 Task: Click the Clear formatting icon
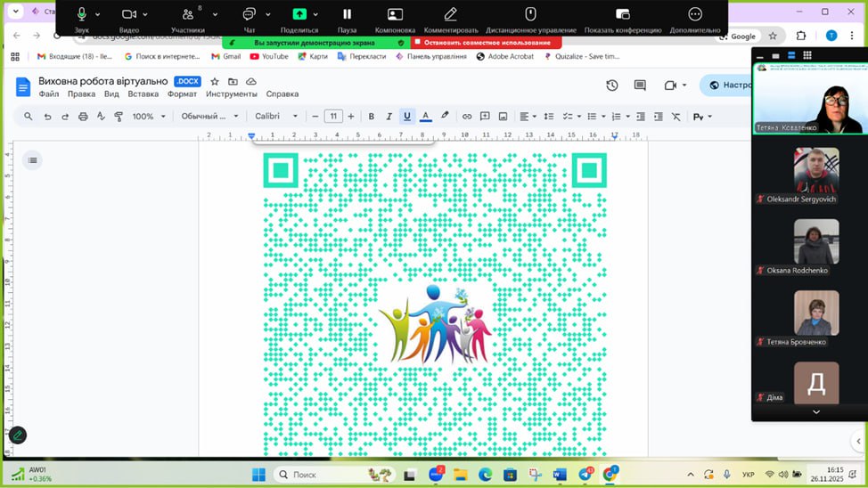(x=676, y=117)
